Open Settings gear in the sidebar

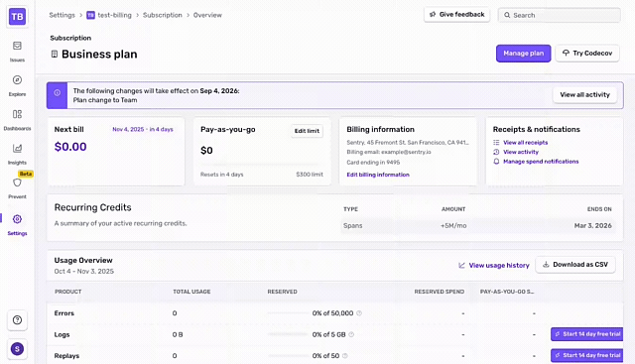pos(17,219)
